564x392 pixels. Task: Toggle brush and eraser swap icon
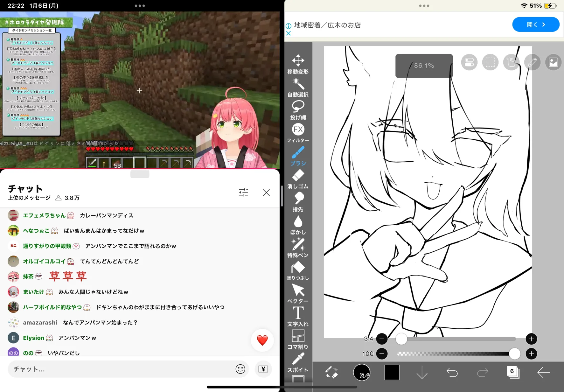click(x=331, y=372)
